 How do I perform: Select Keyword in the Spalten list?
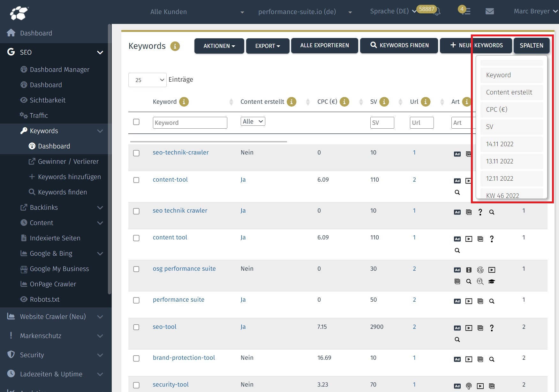tap(511, 75)
